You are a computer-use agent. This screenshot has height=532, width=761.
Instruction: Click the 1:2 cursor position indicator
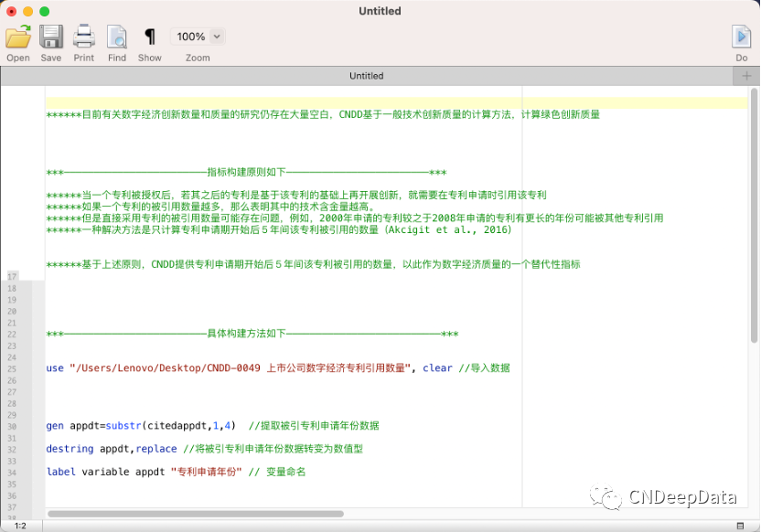click(20, 526)
